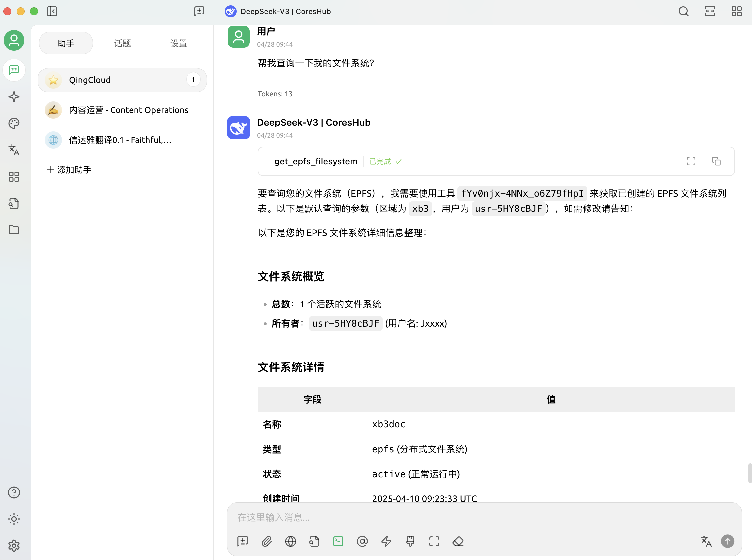Screen dimensions: 752x560
Task: Click the QingCloud topic count badge
Action: 193,80
